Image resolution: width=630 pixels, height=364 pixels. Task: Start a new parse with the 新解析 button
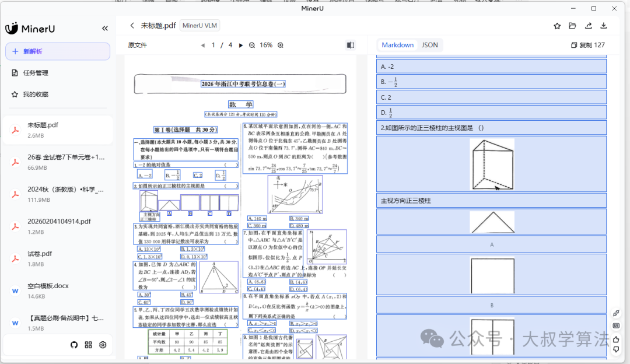point(57,51)
